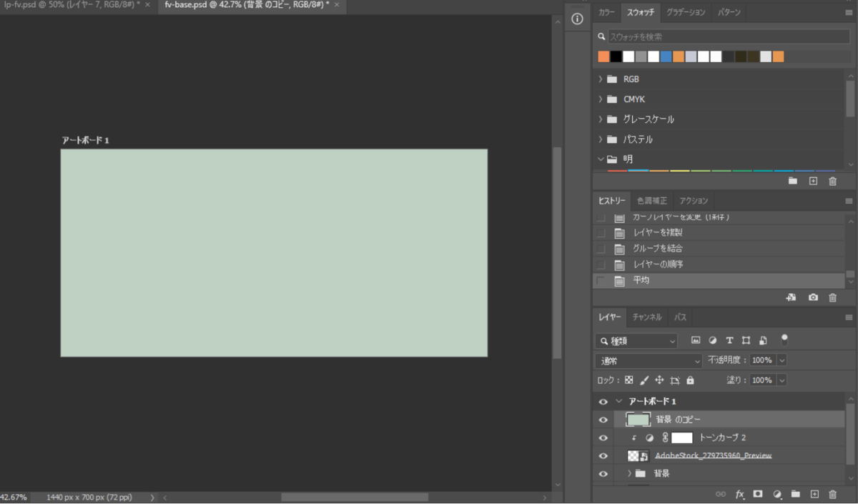Lock transparent pixels
This screenshot has height=504, width=858.
[629, 380]
